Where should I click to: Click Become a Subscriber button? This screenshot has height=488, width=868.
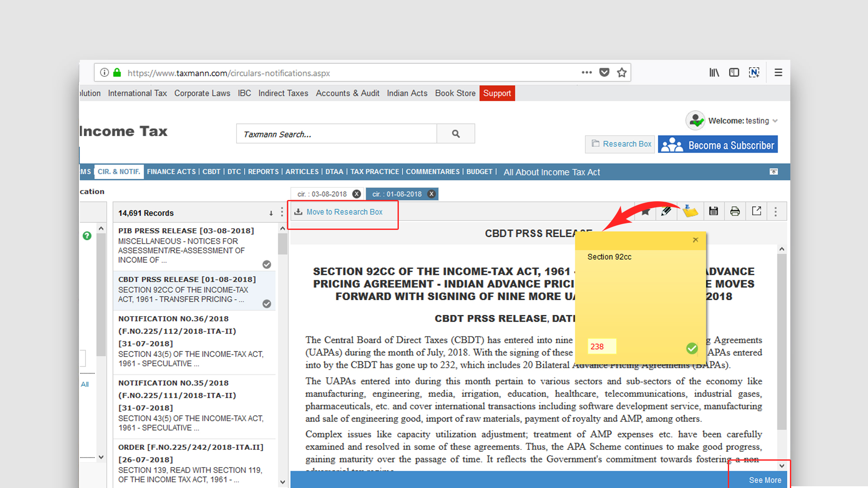tap(718, 145)
